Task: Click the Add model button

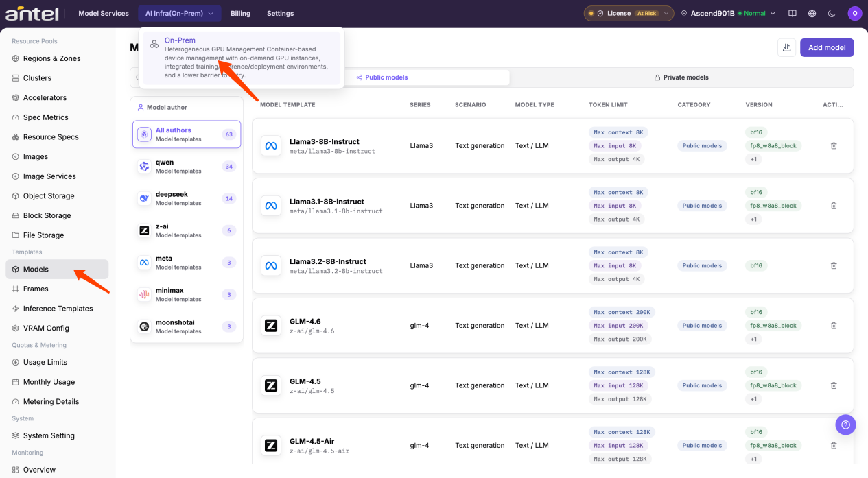Action: click(x=827, y=47)
